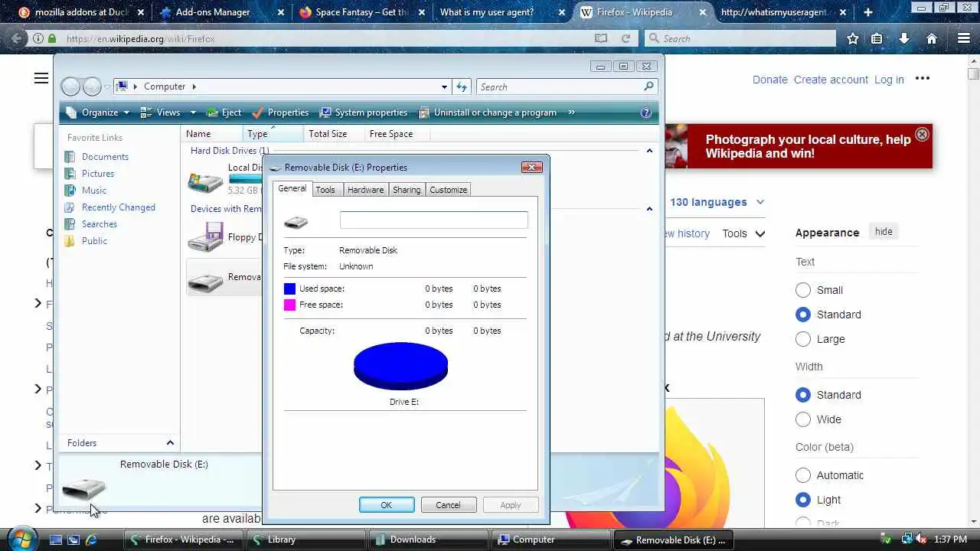The height and width of the screenshot is (551, 980).
Task: Open the Windows Start orb
Action: point(21,539)
